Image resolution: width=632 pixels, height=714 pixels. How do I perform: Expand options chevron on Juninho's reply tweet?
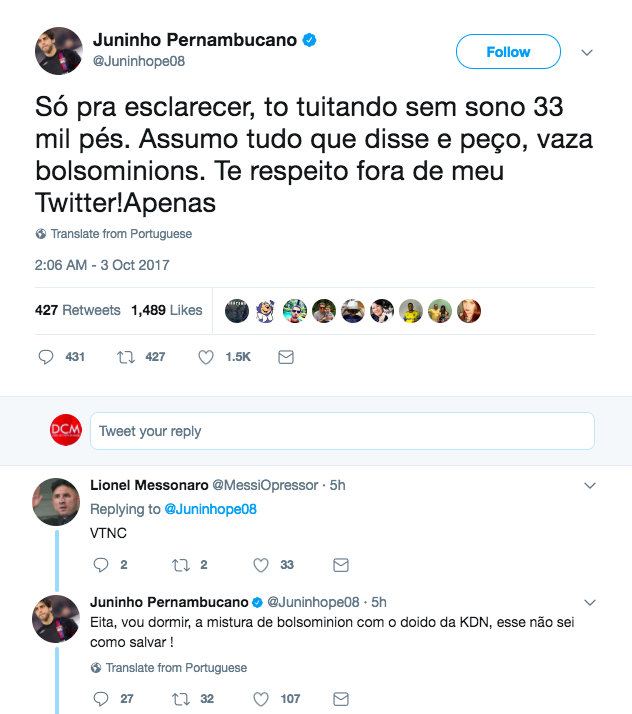(589, 602)
